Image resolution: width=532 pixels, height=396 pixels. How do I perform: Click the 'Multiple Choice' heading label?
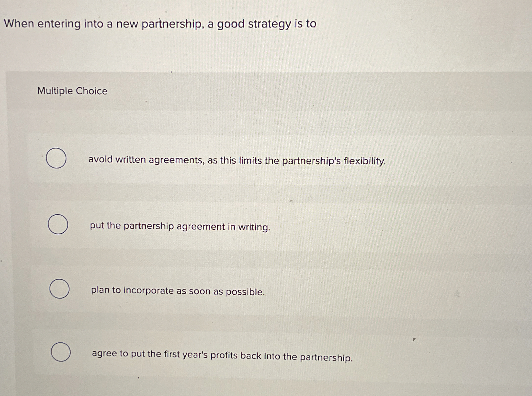(x=72, y=91)
